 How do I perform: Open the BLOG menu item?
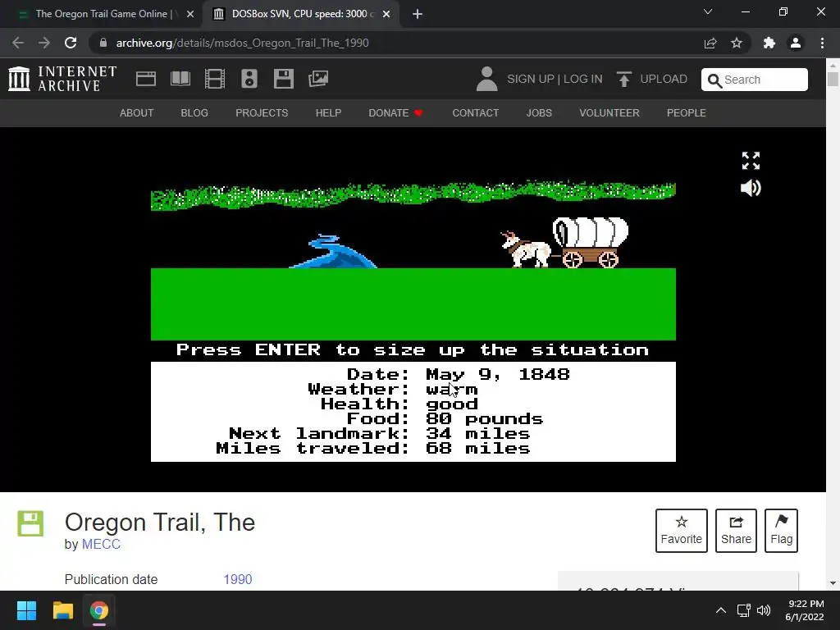click(x=194, y=113)
